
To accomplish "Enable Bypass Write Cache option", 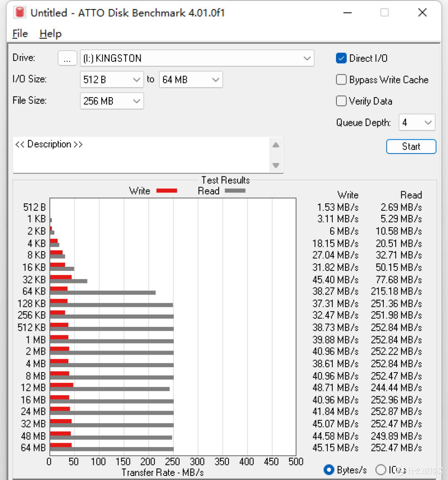I will coord(341,80).
